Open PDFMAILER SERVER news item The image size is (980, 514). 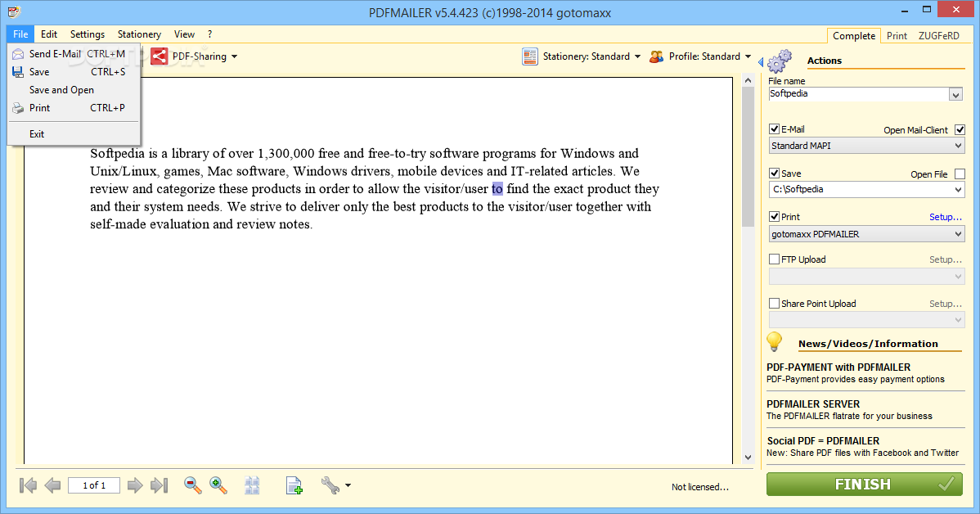coord(849,409)
